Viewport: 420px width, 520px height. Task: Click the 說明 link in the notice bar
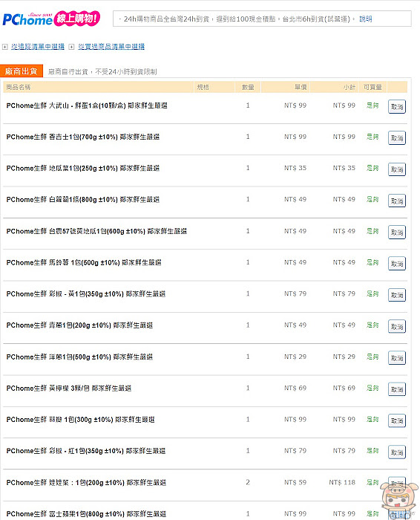coord(365,19)
